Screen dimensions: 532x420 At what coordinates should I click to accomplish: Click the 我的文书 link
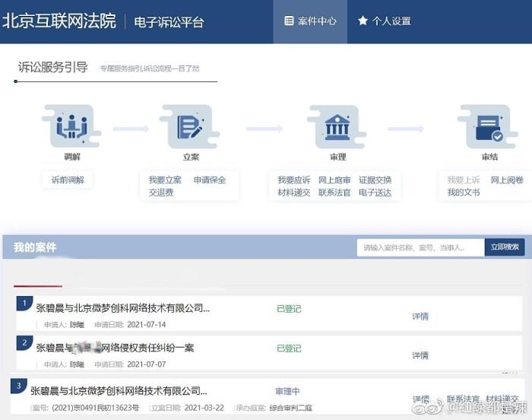tap(464, 192)
